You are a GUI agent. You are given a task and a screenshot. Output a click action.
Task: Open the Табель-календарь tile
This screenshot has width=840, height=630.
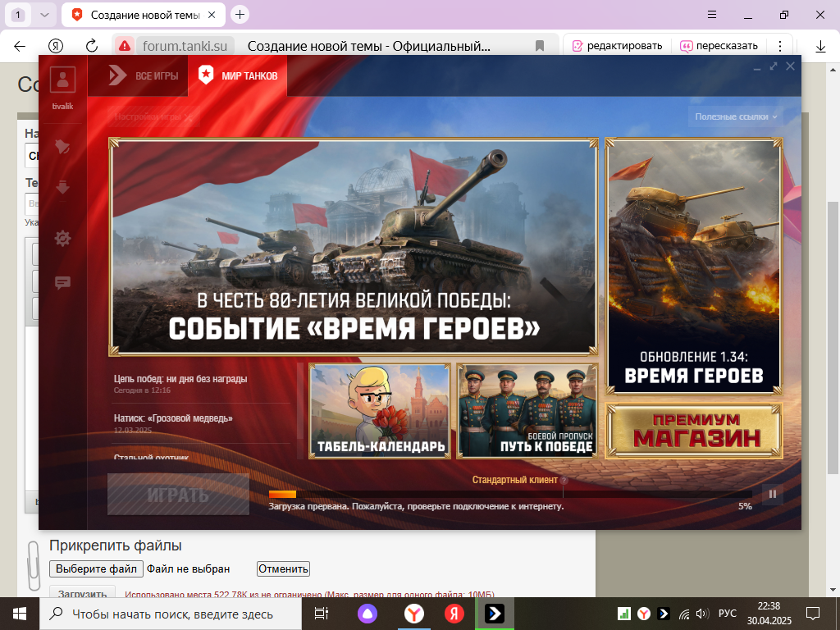coord(380,411)
